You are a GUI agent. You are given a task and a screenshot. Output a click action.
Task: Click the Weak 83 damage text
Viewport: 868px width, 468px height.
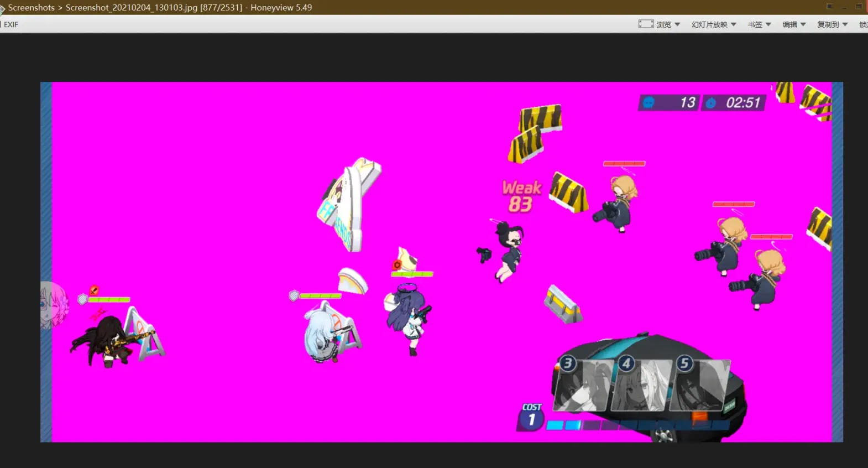pyautogui.click(x=521, y=196)
